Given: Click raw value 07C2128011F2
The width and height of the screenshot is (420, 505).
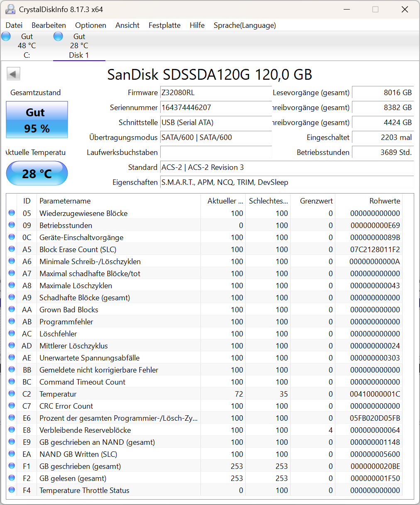Looking at the screenshot, I should coord(375,249).
